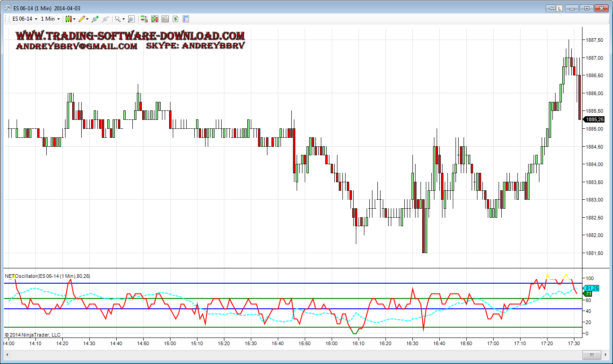Click the zoom in magnifier icon
Screen dimensions: 613x364
pos(95,19)
